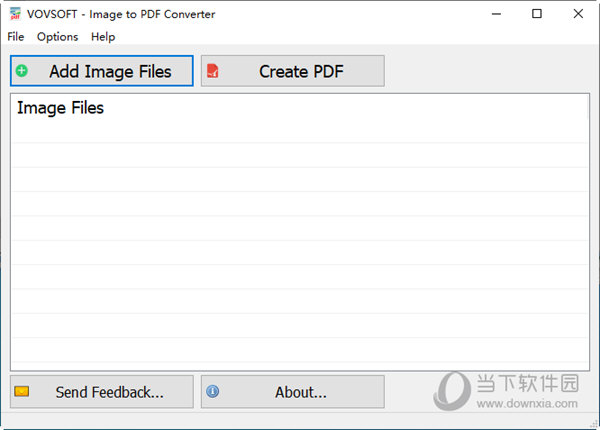
Task: Maximize the converter window
Action: tap(537, 14)
